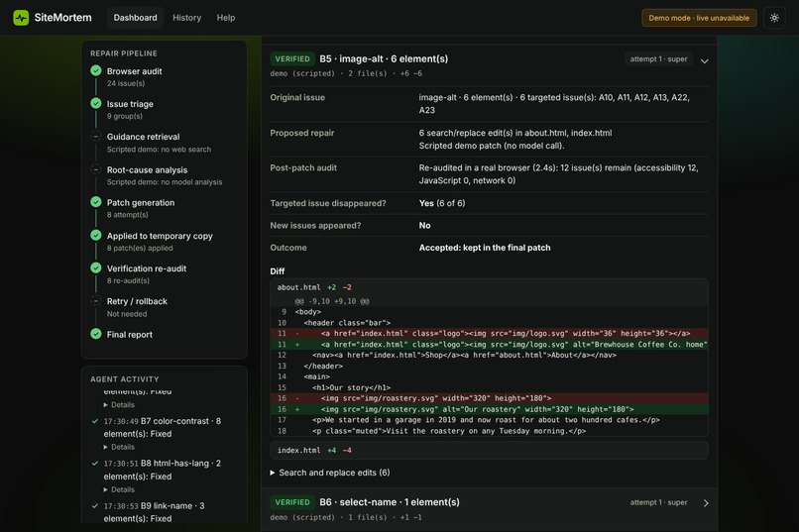Image resolution: width=799 pixels, height=532 pixels.
Task: Click the @@ -9,10 +9,10 @@ hunk header
Action: 332,301
